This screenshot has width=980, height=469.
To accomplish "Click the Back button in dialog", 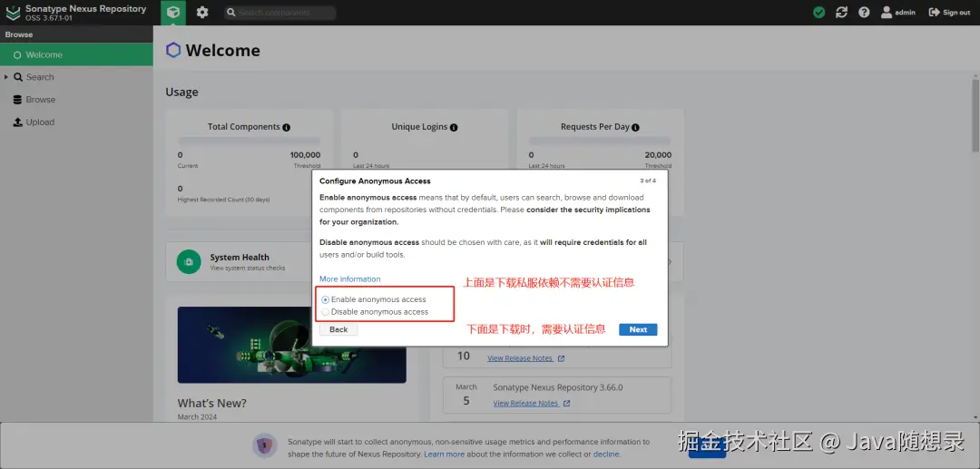I will pyautogui.click(x=338, y=329).
